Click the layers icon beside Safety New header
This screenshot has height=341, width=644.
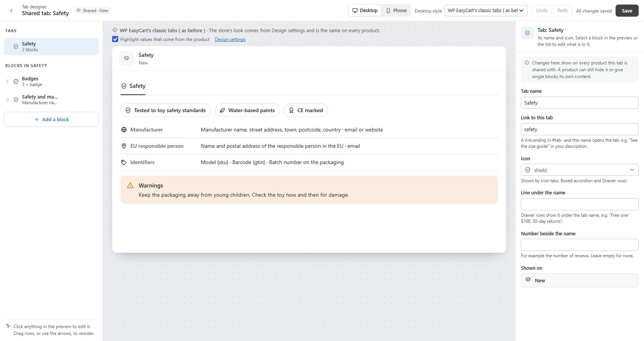(127, 58)
